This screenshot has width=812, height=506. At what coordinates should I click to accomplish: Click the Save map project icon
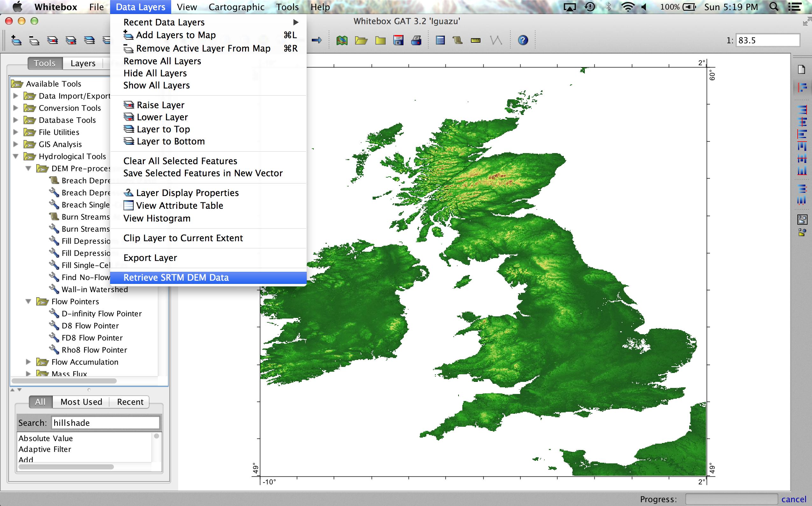398,40
